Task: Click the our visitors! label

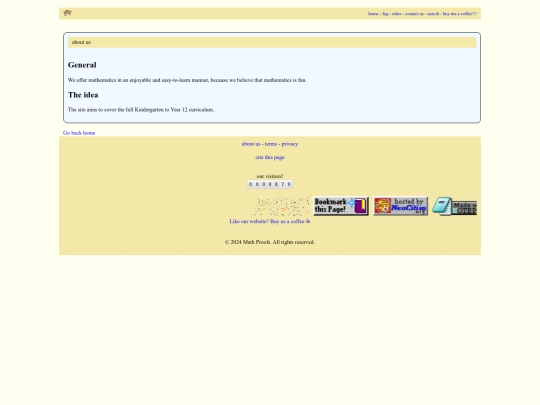Action: [270, 176]
